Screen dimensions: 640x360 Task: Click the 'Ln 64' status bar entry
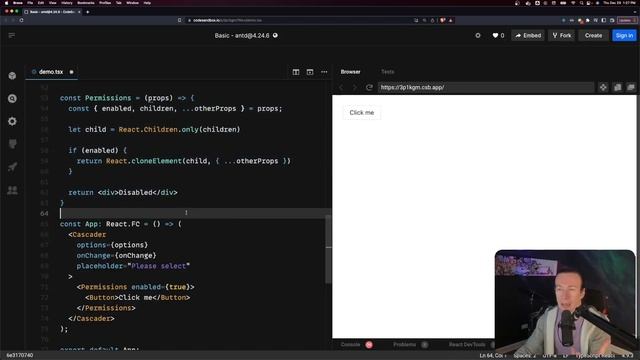coord(493,356)
